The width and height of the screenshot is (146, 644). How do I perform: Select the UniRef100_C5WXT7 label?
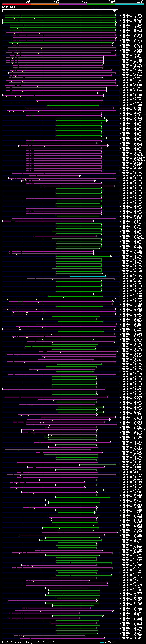131,32
